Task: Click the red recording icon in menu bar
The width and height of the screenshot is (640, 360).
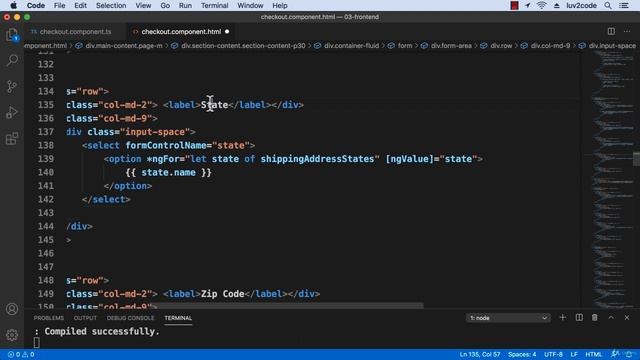Action: [x=514, y=5]
